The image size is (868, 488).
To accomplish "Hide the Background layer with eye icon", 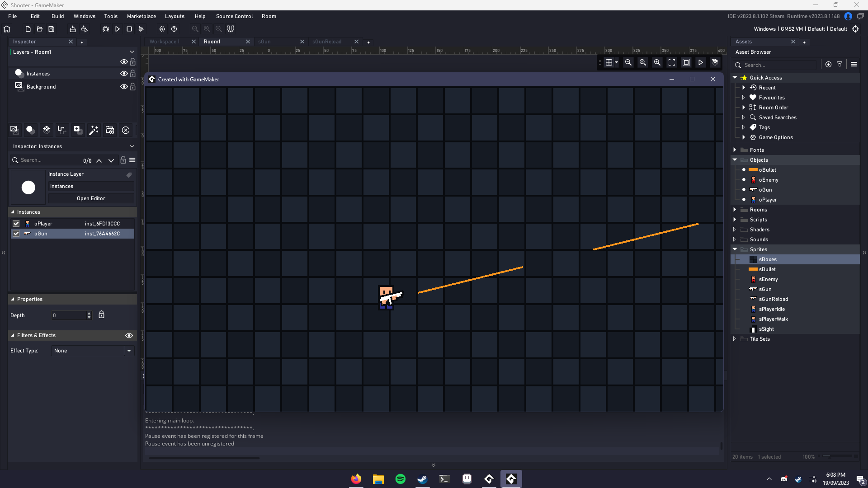I will click(123, 86).
